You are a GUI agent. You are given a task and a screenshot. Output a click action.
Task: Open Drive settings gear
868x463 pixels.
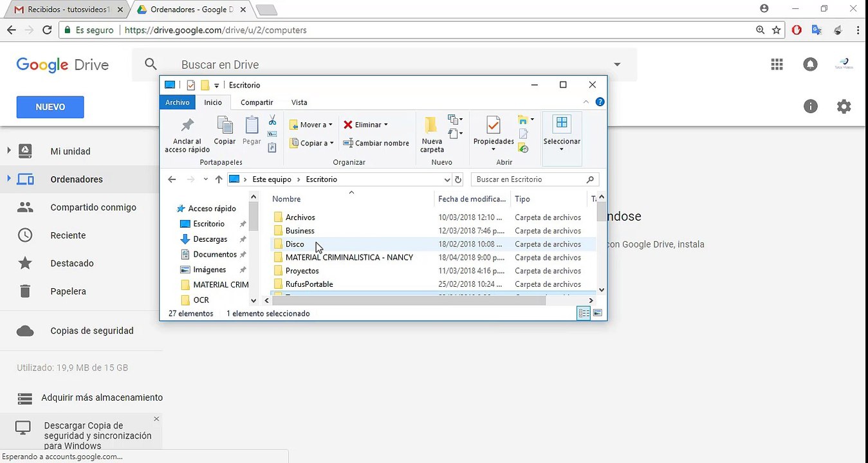click(x=844, y=107)
